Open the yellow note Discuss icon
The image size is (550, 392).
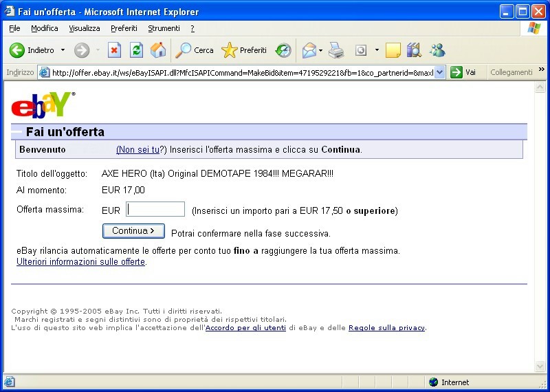[393, 50]
